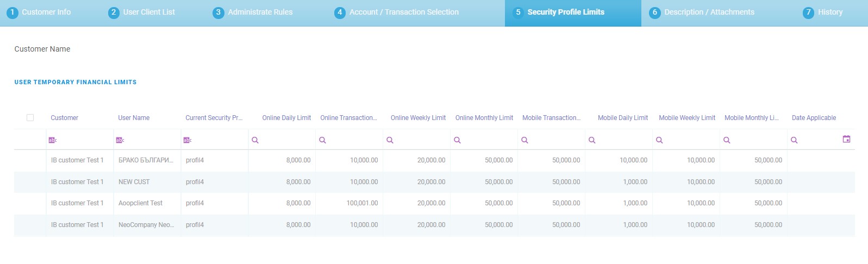
Task: Click the filter search icon under Online Daily Limit
Action: (255, 140)
